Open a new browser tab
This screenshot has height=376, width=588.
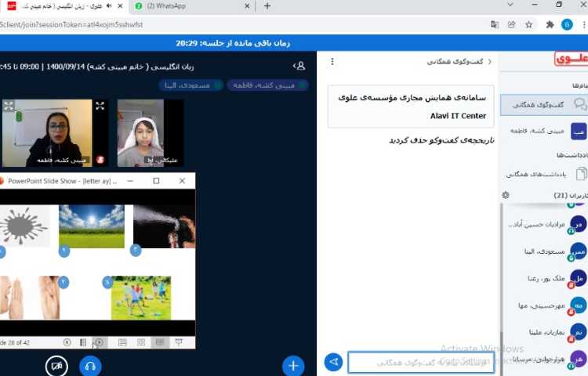267,6
